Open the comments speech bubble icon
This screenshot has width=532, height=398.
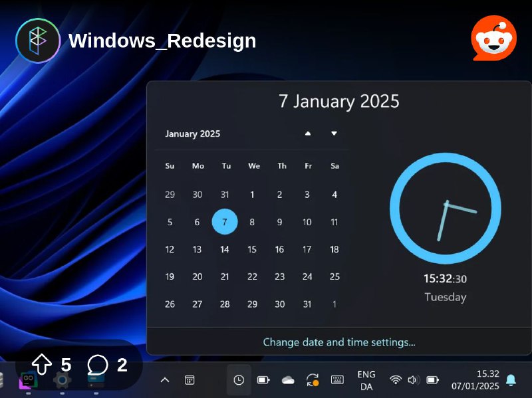pos(98,365)
